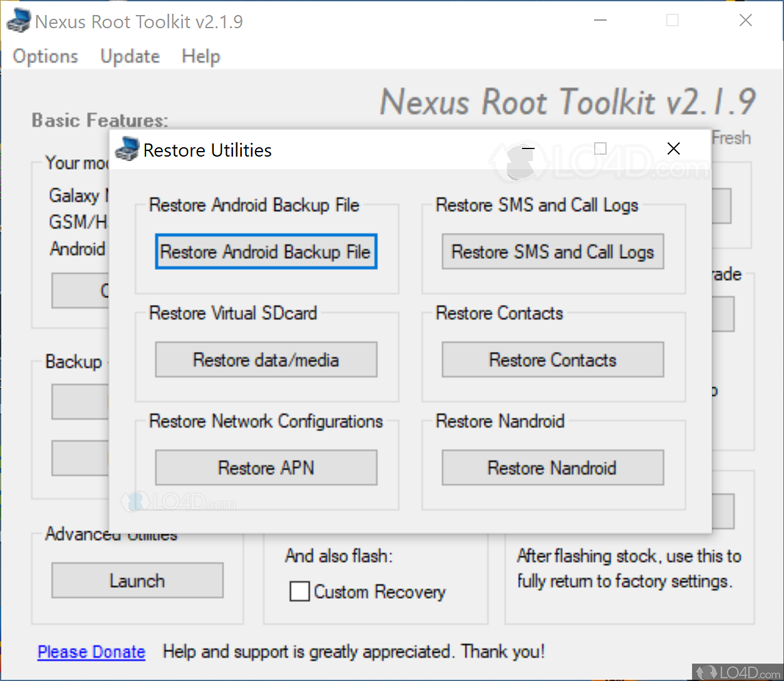Click the Restore Contacts group label
Screen dimensions: 784x681
499,313
